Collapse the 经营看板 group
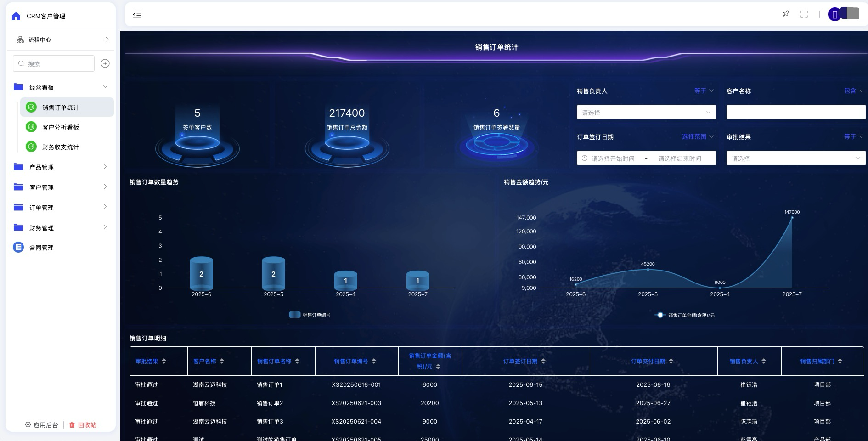This screenshot has width=868, height=441. (x=105, y=87)
